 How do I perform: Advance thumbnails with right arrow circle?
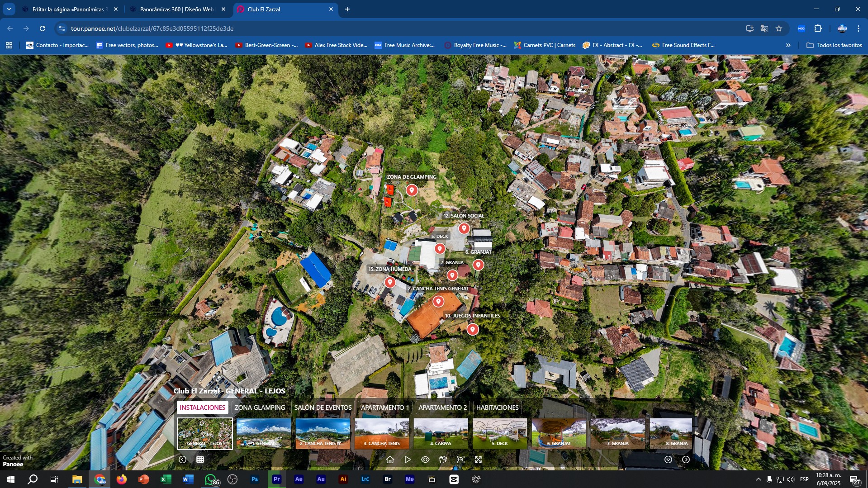click(686, 460)
